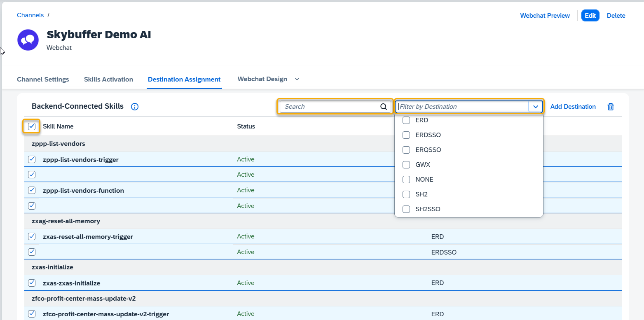The image size is (644, 320).
Task: Collapse the Filter by Destination dropdown arrow
Action: (x=535, y=107)
